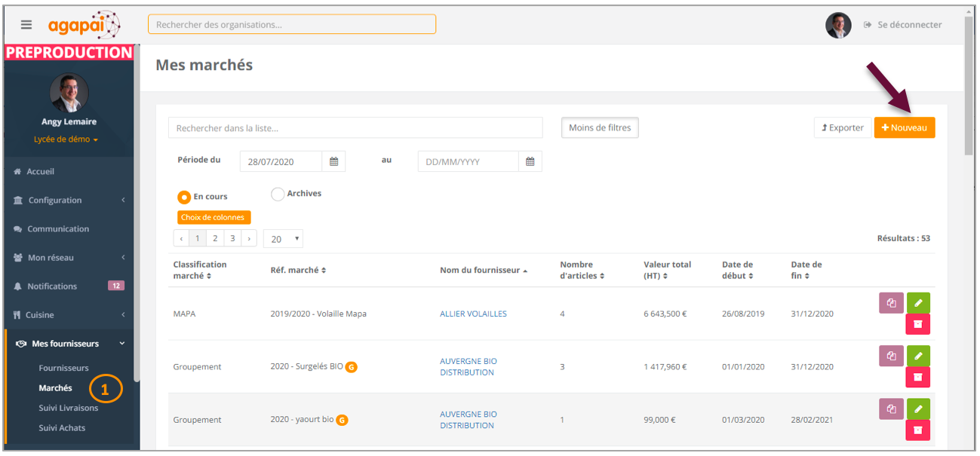Expand the Configuration sidebar menu

(69, 200)
